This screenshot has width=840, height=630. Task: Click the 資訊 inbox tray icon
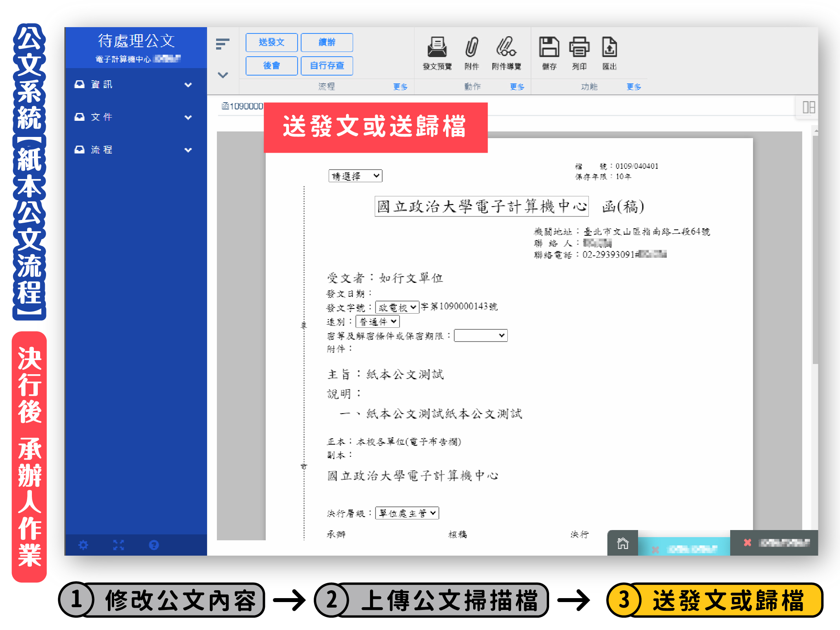tap(80, 84)
